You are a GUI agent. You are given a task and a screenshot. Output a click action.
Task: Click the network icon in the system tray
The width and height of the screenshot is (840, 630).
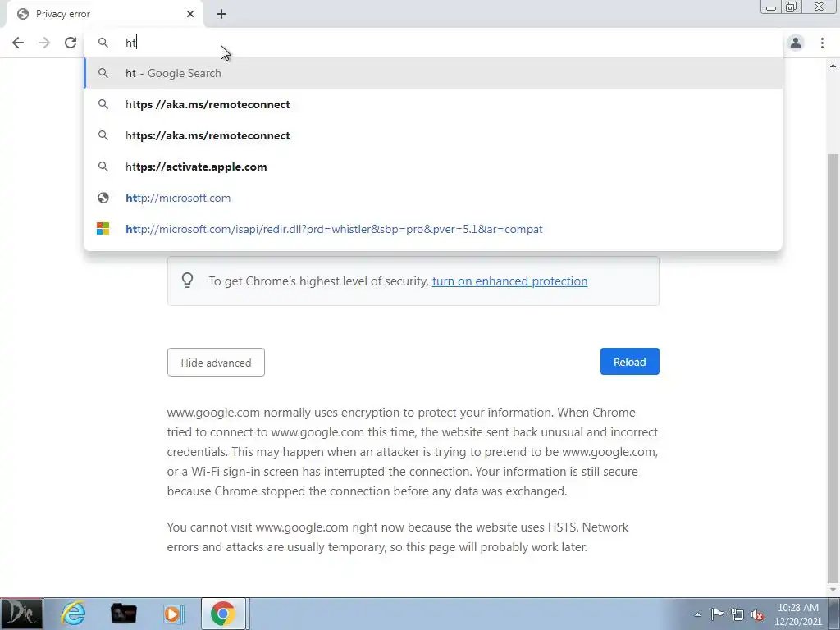(x=737, y=614)
